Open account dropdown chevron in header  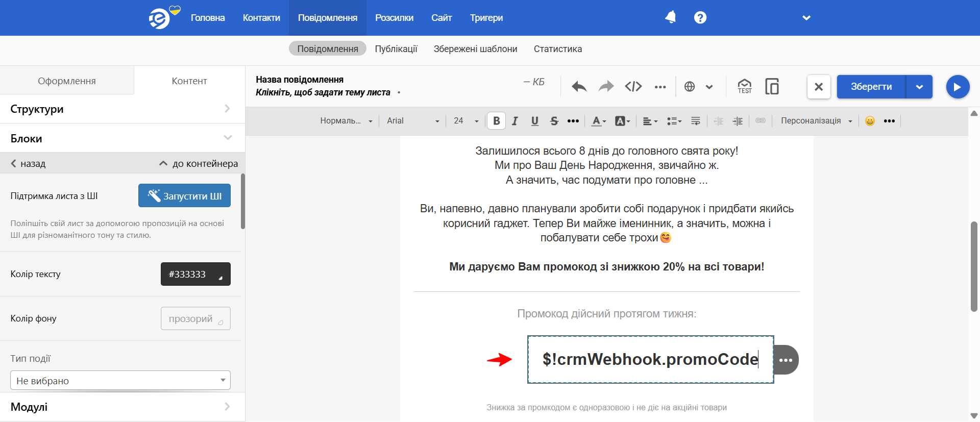[x=806, y=18]
